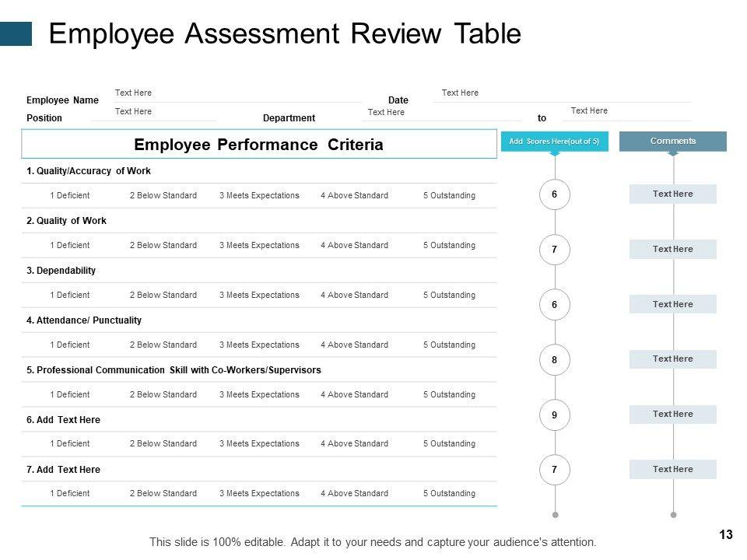Click the teal rectangle beside the slide title
The width and height of the screenshot is (747, 560).
[x=16, y=33]
